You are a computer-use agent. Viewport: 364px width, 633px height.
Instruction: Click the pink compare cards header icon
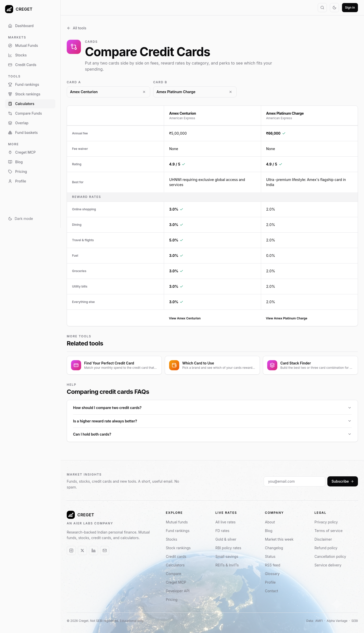click(74, 47)
